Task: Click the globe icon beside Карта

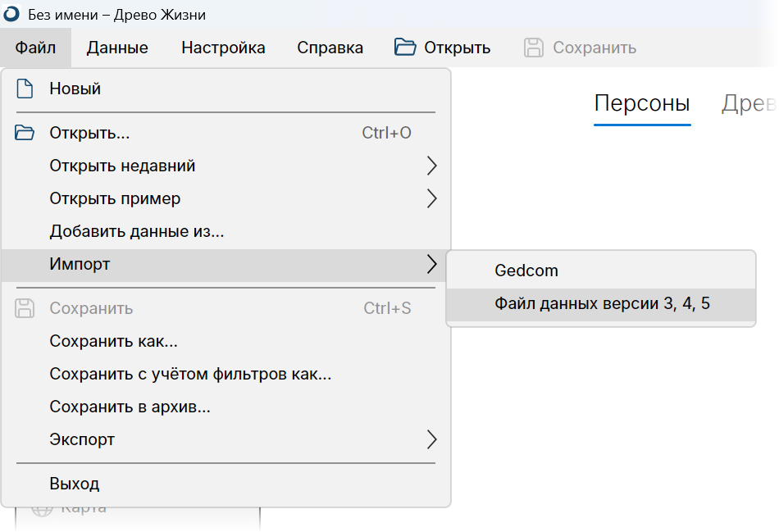Action: pyautogui.click(x=42, y=510)
